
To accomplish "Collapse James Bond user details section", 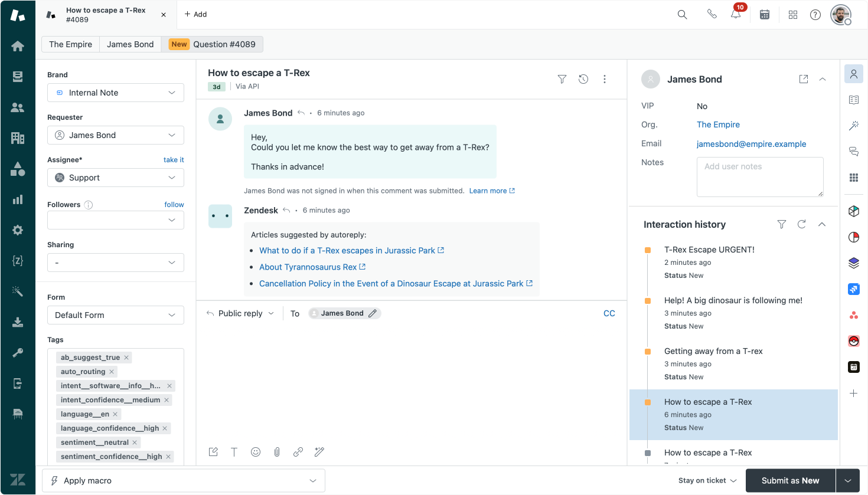I will coord(823,79).
